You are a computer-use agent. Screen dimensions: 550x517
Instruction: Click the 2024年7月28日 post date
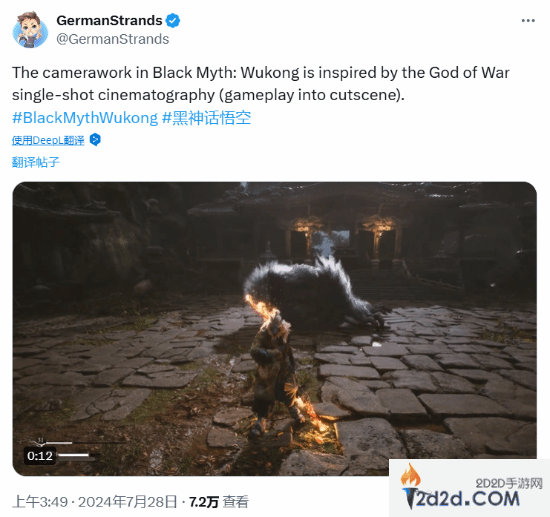(x=127, y=502)
